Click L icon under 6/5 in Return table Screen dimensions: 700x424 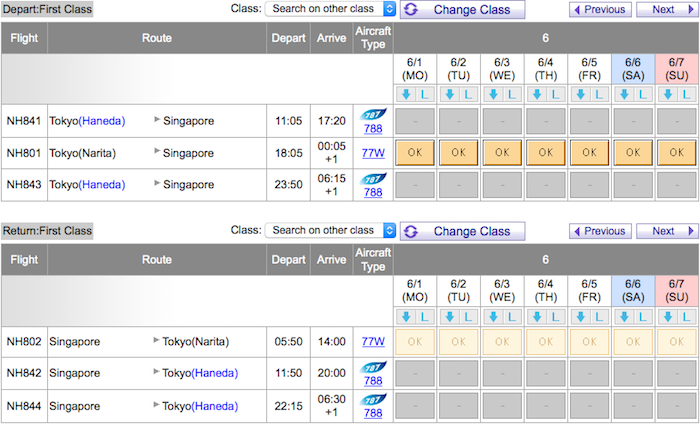pyautogui.click(x=599, y=316)
